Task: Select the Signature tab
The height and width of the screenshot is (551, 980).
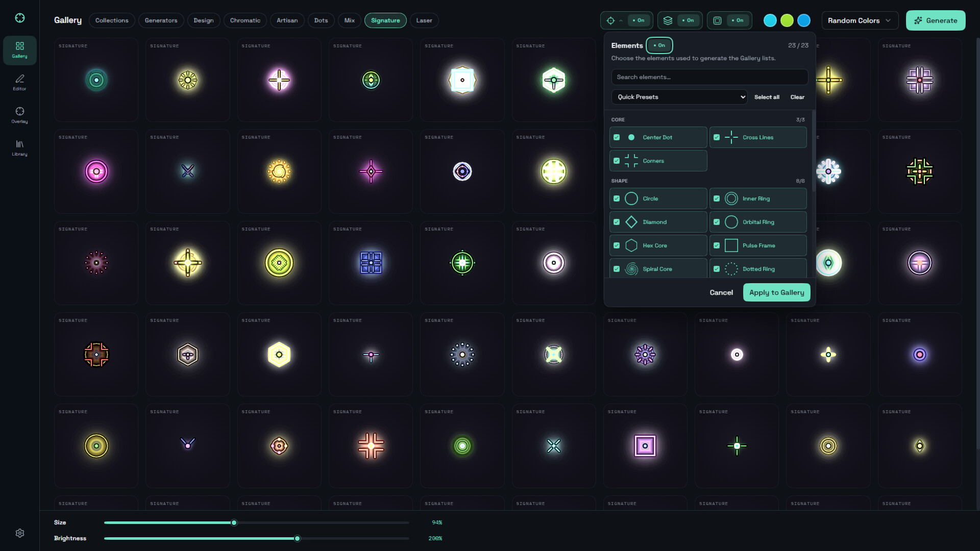Action: [x=385, y=20]
